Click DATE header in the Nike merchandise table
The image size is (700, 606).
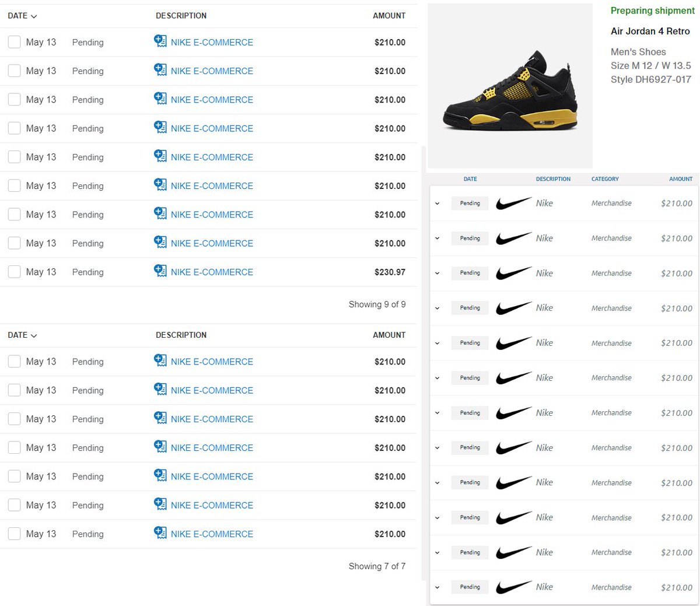click(470, 179)
